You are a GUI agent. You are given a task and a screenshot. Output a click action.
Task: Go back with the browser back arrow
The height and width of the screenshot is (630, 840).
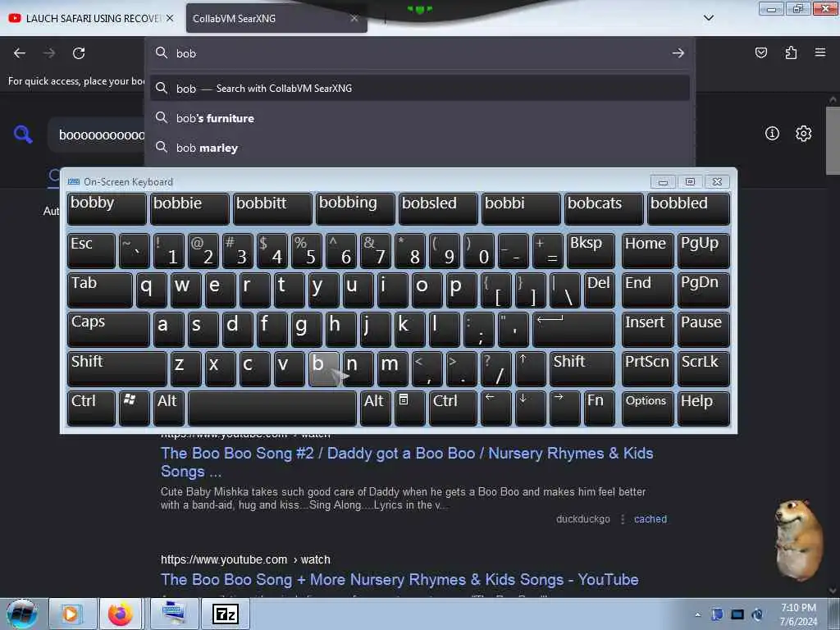(20, 53)
